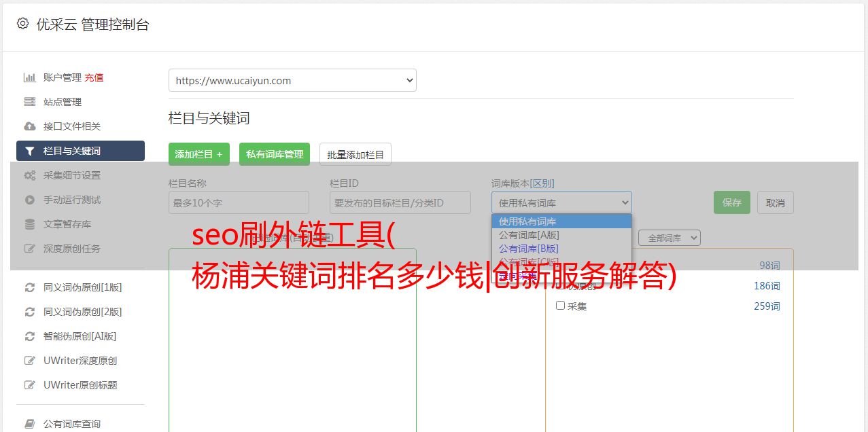Screen dimensions: 868x432
Task: Check the 采集 checkbox
Action: pos(560,306)
